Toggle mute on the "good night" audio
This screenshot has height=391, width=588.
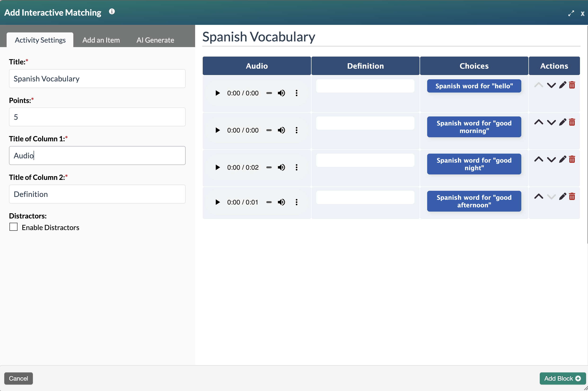coord(281,167)
